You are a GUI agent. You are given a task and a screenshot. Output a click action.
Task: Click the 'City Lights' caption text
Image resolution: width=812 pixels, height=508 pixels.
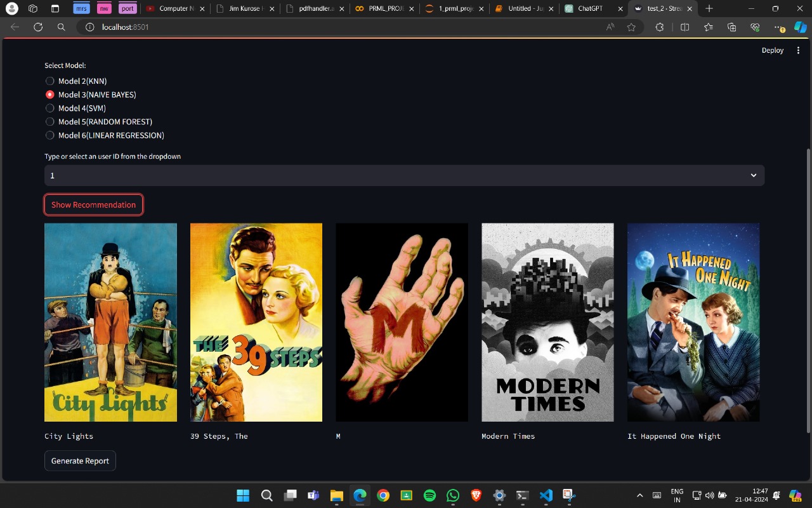pos(69,436)
